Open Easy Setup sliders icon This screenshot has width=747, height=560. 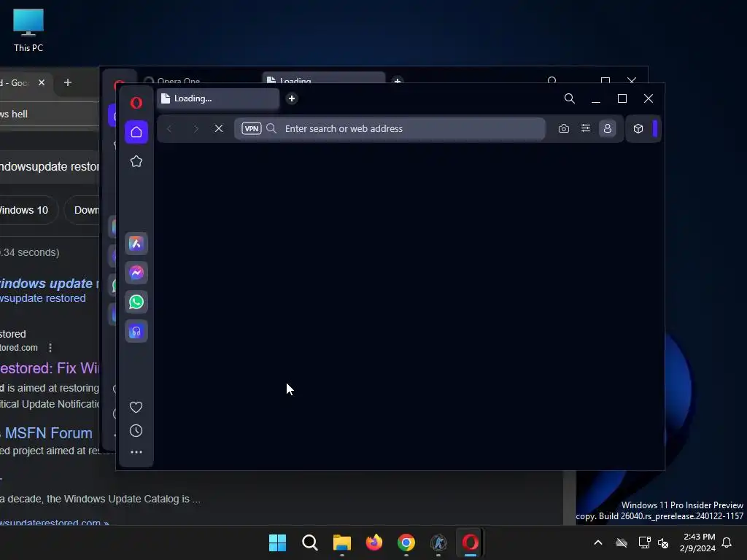[586, 128]
